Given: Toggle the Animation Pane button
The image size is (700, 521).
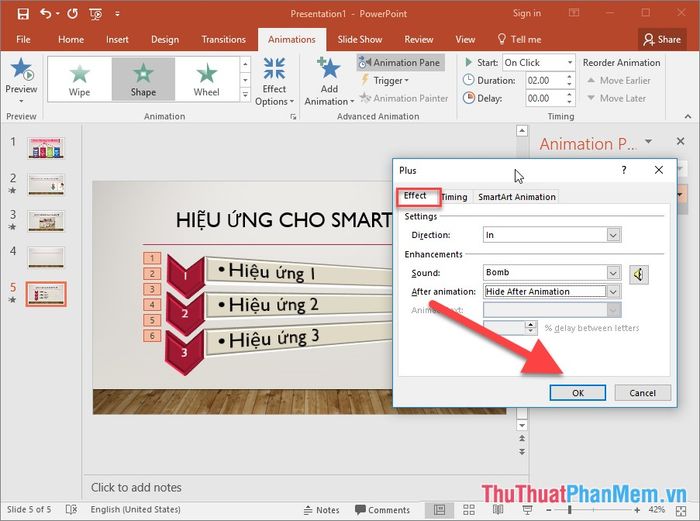Looking at the screenshot, I should tap(400, 63).
